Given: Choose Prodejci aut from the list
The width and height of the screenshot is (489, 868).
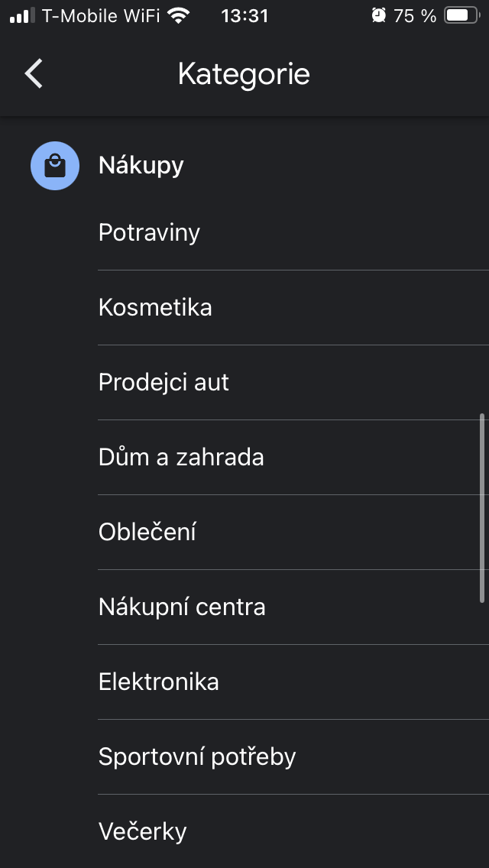Looking at the screenshot, I should 164,382.
